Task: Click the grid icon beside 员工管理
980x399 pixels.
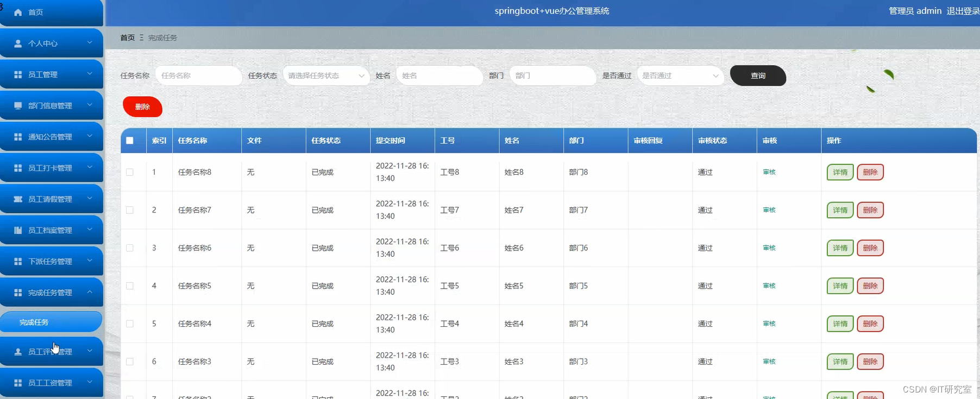Action: coord(18,74)
